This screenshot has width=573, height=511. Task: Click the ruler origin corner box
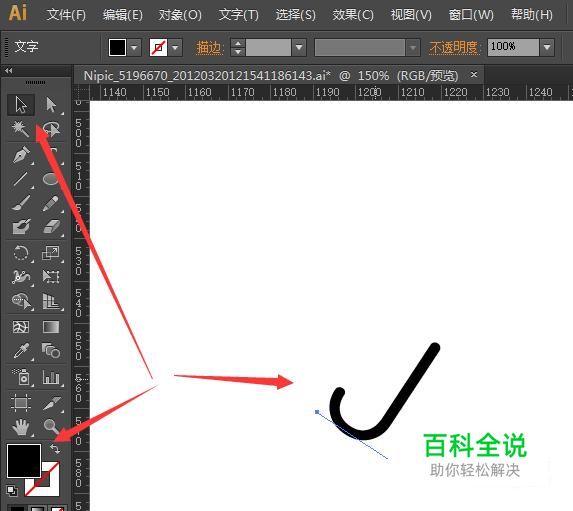click(x=81, y=92)
